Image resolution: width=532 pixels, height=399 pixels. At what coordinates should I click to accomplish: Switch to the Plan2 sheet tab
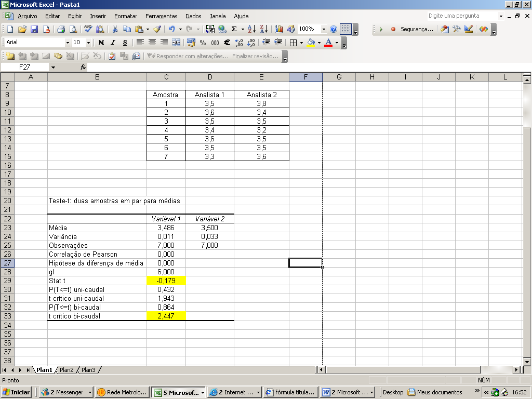tap(66, 370)
